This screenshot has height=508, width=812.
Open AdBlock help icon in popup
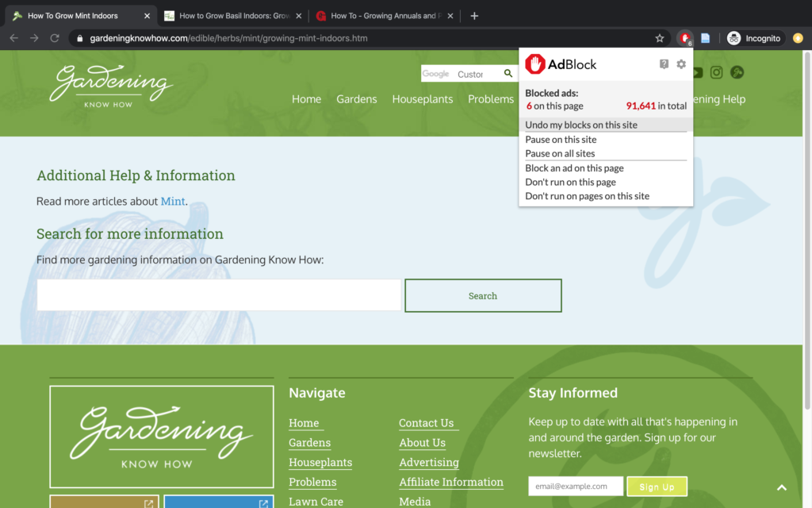664,63
